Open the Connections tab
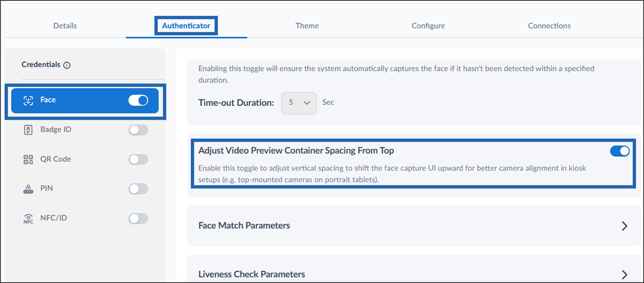The width and height of the screenshot is (644, 283). [549, 26]
